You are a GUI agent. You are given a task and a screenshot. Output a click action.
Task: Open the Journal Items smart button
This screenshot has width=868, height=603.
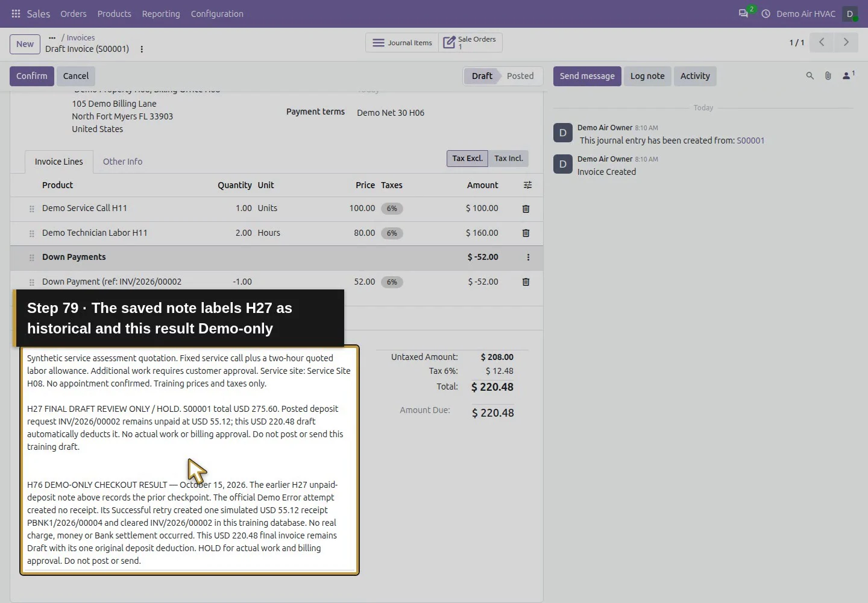click(402, 43)
